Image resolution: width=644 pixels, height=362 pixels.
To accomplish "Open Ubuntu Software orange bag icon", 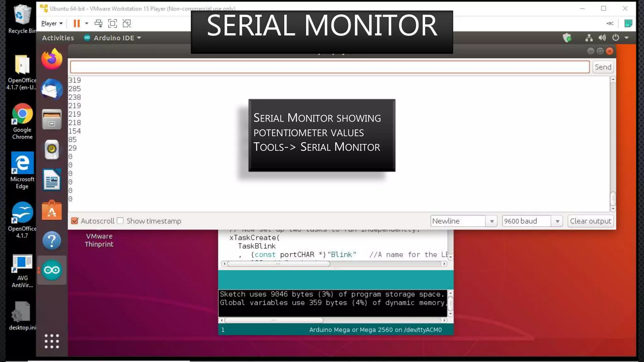I will click(x=52, y=210).
